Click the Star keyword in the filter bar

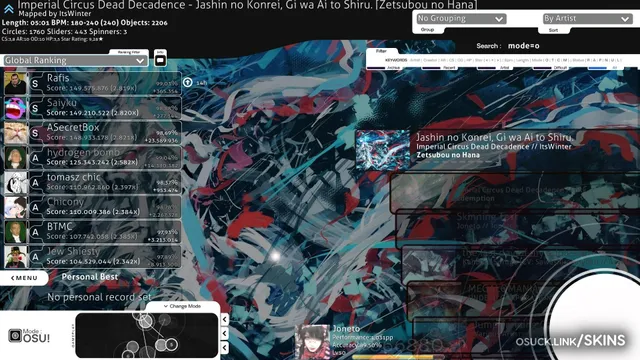[479, 60]
